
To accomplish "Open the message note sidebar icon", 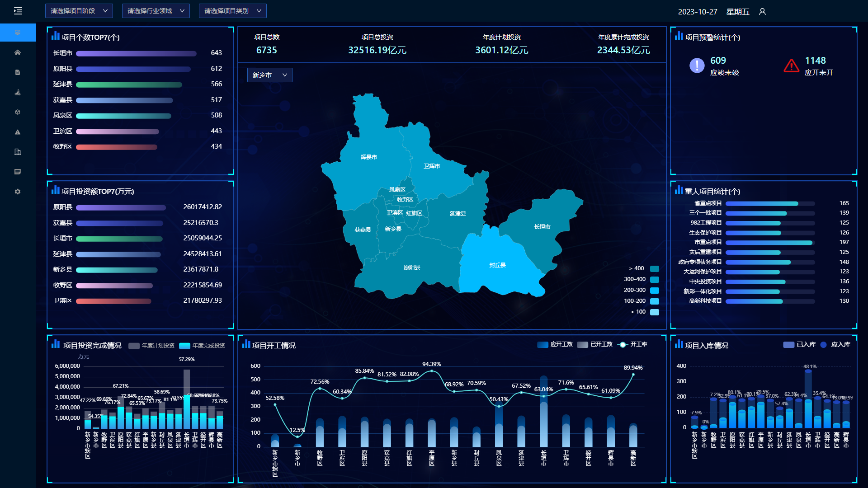I will click(18, 172).
